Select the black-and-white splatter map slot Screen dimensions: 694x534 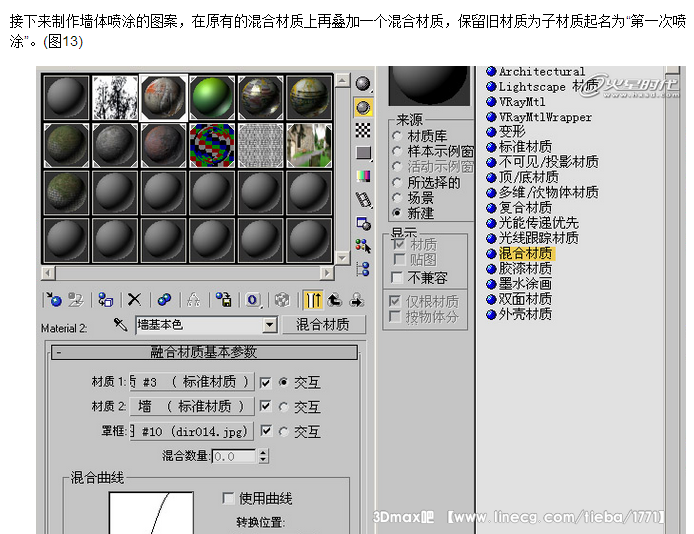[x=115, y=97]
